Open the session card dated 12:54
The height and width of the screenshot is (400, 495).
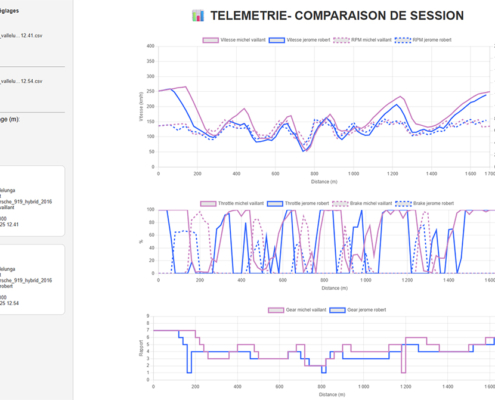pos(32,279)
